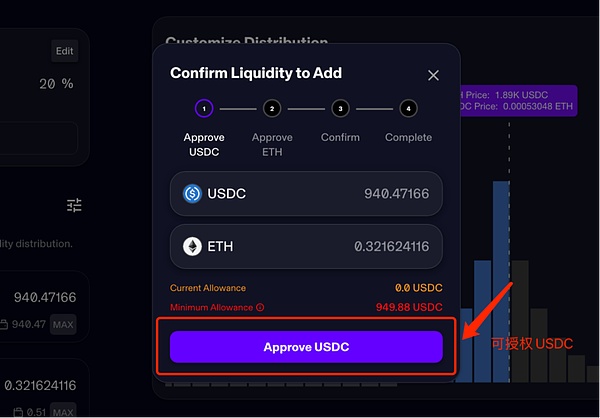This screenshot has height=418, width=600.
Task: Click the Minimum Allowance info icon
Action: click(260, 307)
